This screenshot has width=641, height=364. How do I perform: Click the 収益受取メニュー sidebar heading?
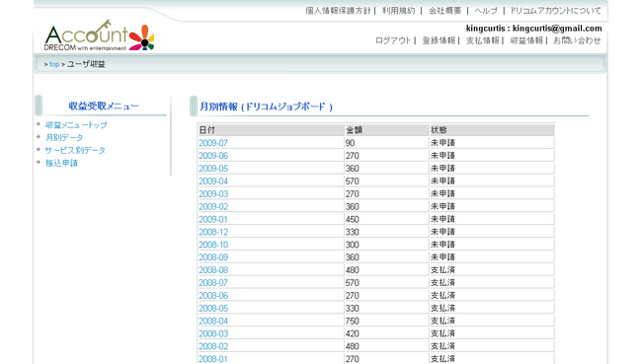(x=104, y=107)
